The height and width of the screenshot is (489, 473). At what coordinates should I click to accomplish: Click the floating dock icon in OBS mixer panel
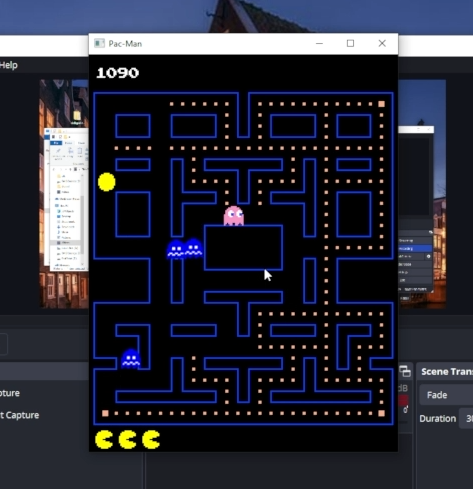[405, 371]
